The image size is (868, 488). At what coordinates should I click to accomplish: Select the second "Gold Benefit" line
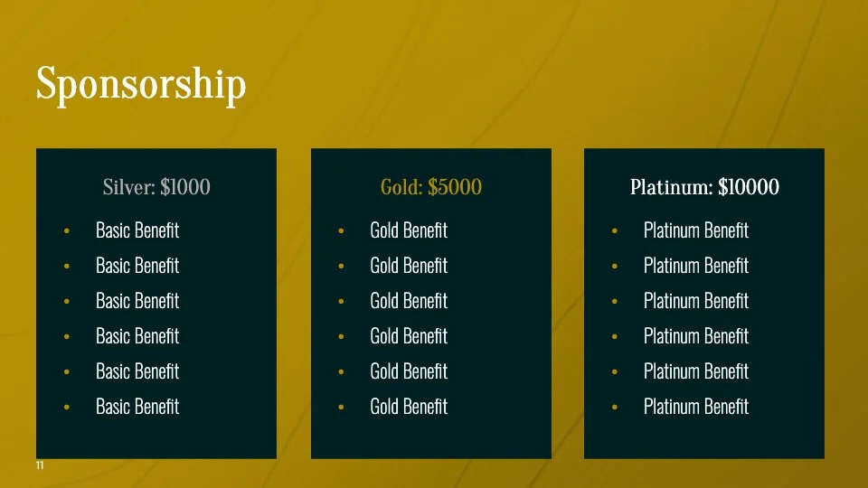[x=409, y=266]
